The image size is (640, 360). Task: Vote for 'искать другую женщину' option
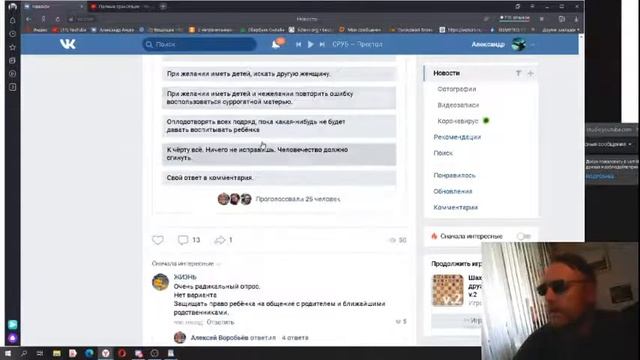(x=279, y=74)
